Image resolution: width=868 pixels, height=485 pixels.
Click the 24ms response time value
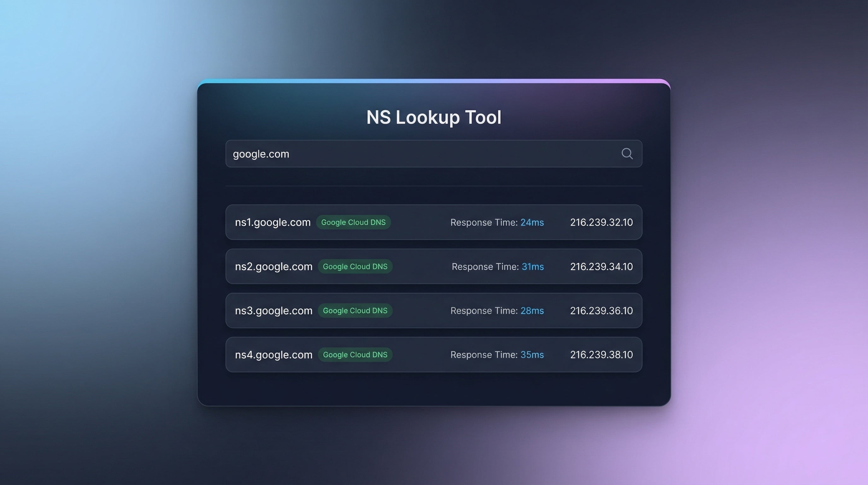[x=532, y=222]
